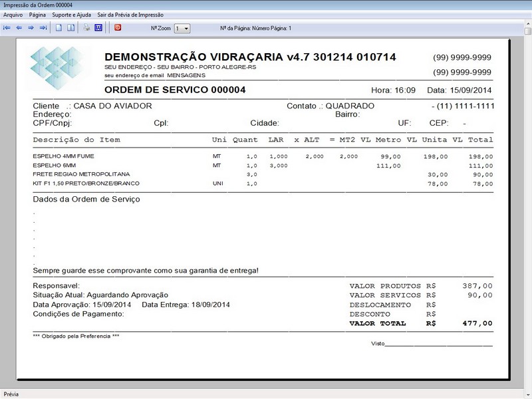Click the previous page arrow icon
532x399 pixels.
19,28
